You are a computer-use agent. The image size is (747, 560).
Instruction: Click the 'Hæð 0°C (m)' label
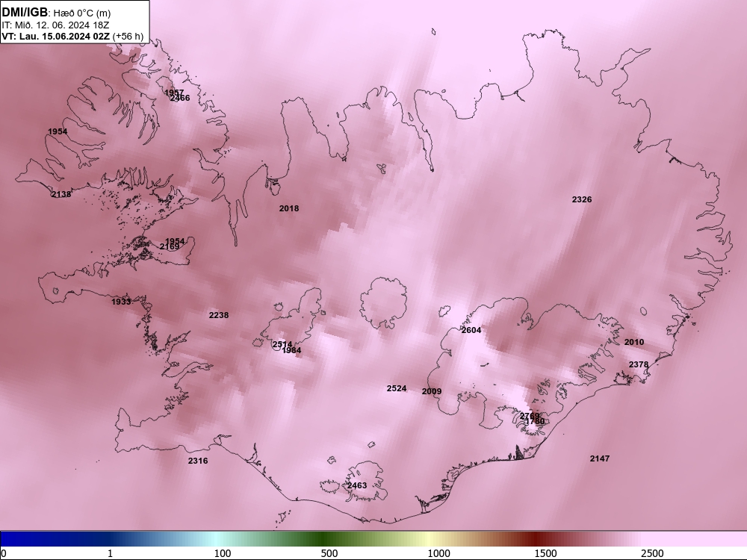pos(81,13)
